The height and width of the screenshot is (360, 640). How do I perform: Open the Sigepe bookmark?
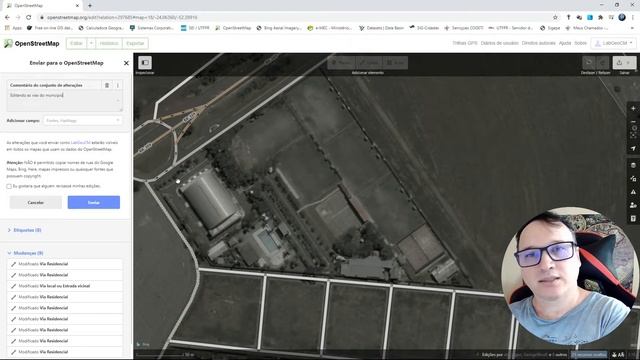(x=550, y=28)
